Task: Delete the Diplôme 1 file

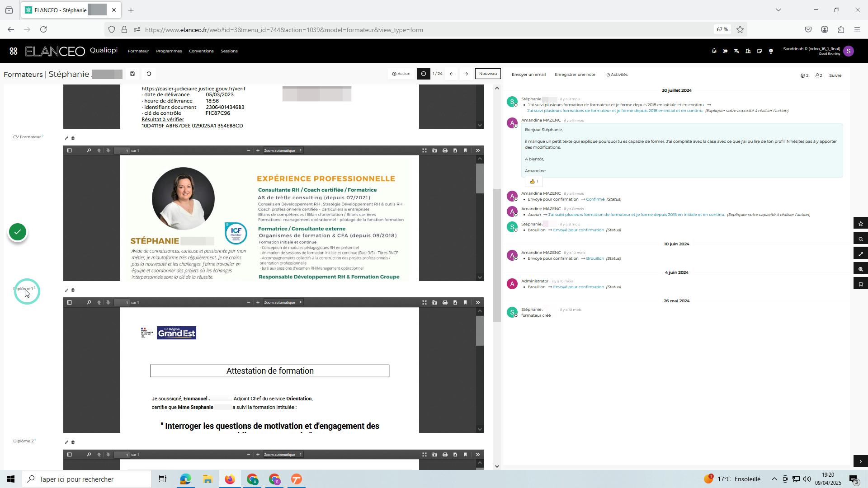Action: [73, 291]
